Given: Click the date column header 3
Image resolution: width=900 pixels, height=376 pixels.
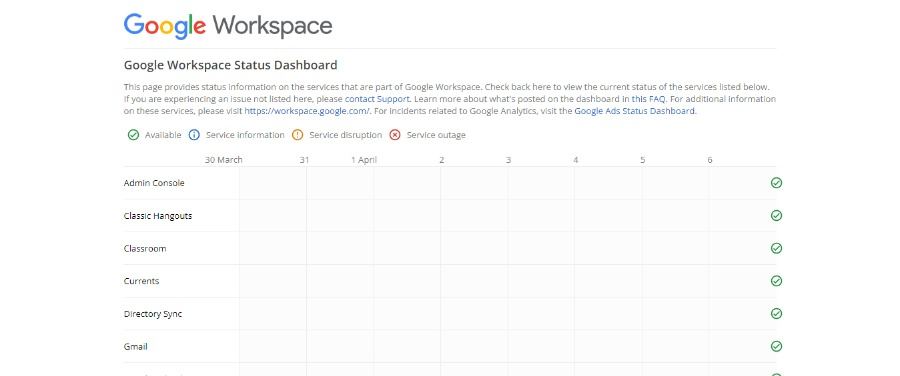Looking at the screenshot, I should pos(509,160).
